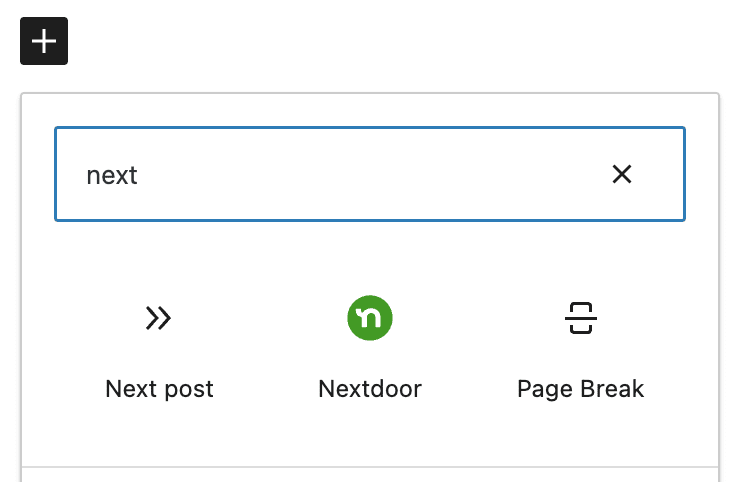Select the Nextdoor text label
The height and width of the screenshot is (482, 738).
tap(370, 389)
